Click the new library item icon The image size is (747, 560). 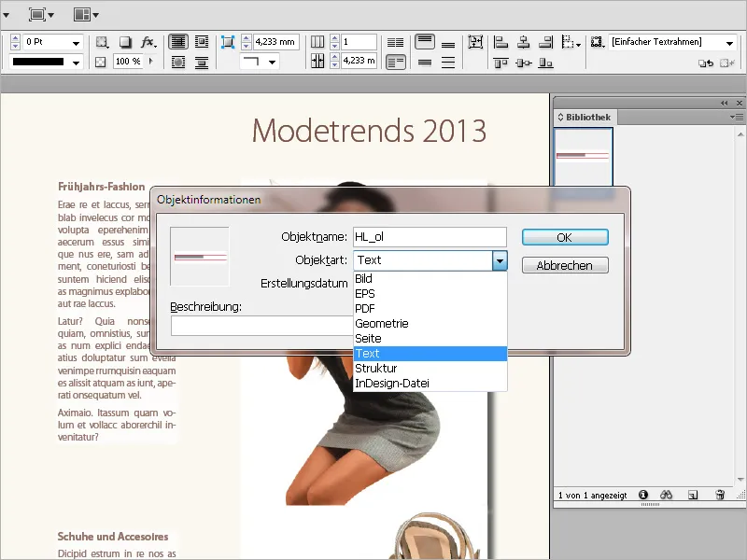pos(693,496)
